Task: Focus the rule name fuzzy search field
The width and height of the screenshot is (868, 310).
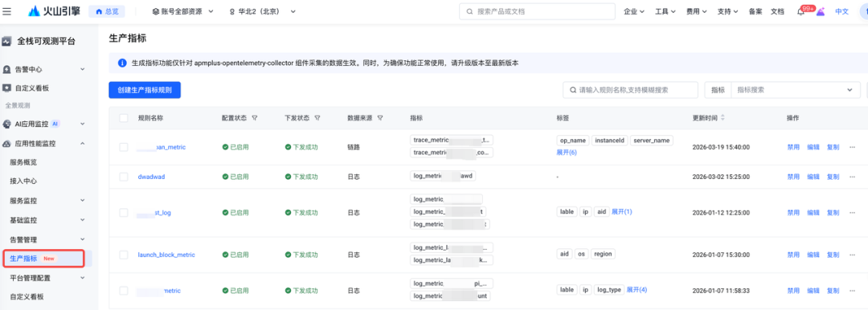Action: (630, 90)
